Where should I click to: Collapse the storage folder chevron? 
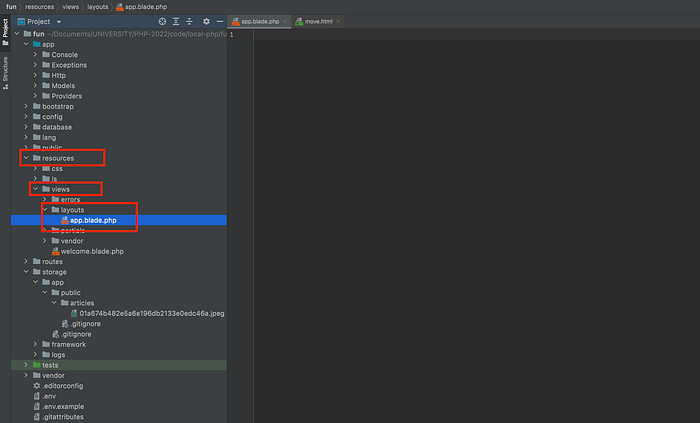(x=26, y=272)
